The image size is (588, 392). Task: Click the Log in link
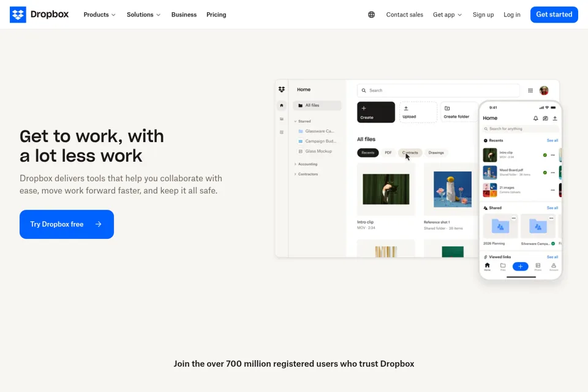(x=512, y=15)
